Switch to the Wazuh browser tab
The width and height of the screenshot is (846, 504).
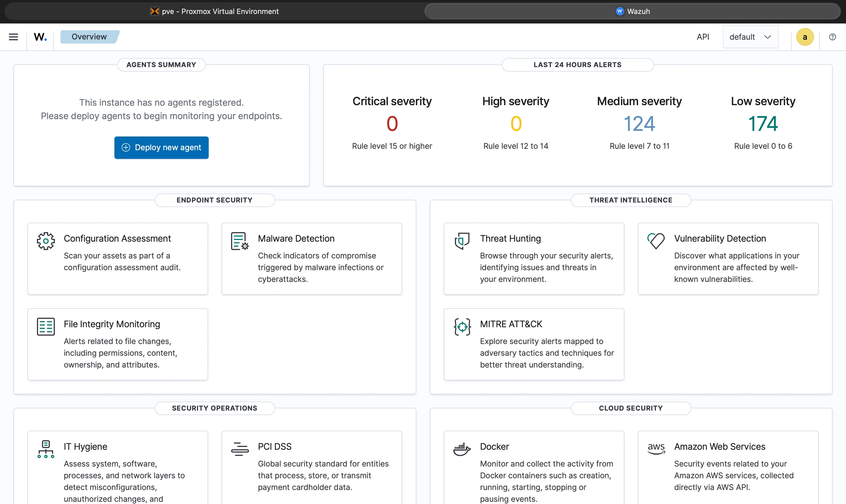point(632,11)
